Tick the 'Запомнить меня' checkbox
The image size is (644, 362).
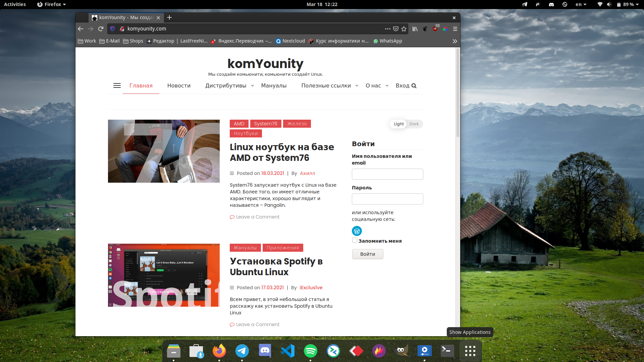(355, 240)
